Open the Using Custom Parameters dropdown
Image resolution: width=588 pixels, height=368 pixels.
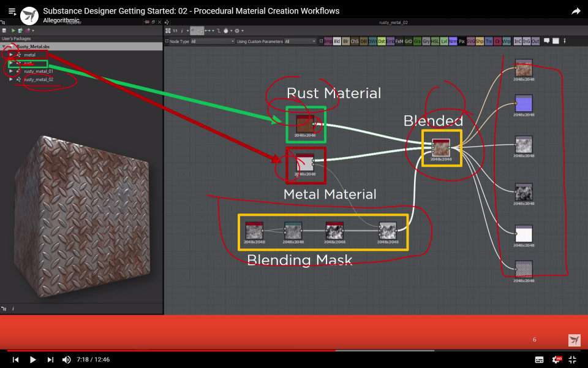point(300,41)
